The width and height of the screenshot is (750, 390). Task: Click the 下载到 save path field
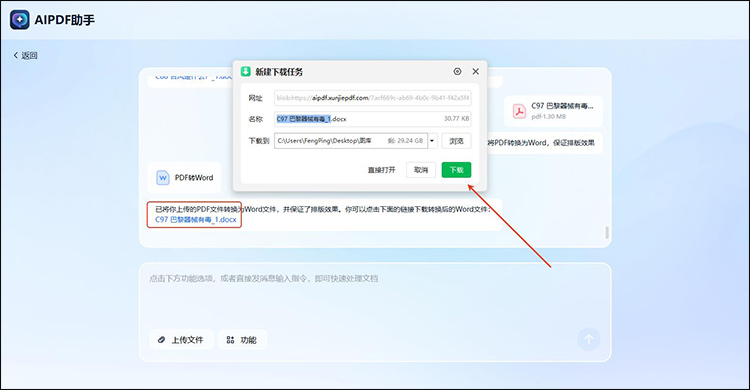pos(351,141)
